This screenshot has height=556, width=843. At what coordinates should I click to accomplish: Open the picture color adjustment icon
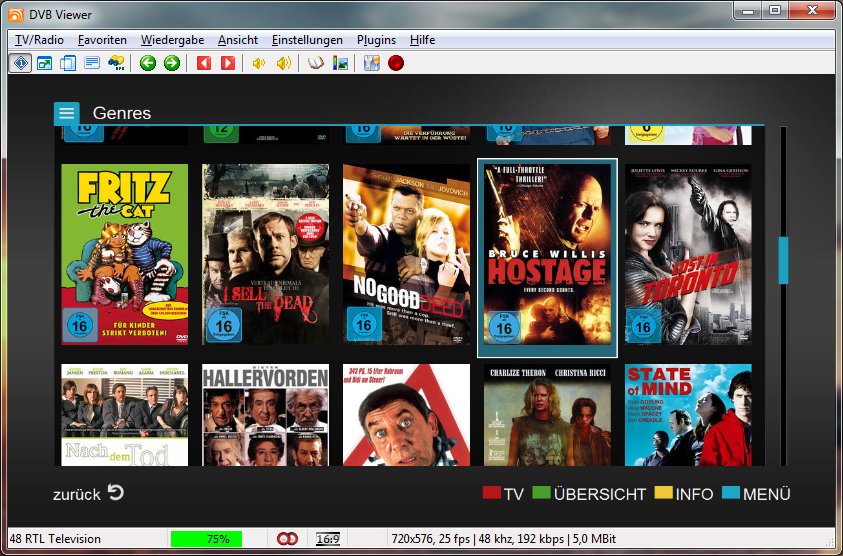pyautogui.click(x=340, y=63)
